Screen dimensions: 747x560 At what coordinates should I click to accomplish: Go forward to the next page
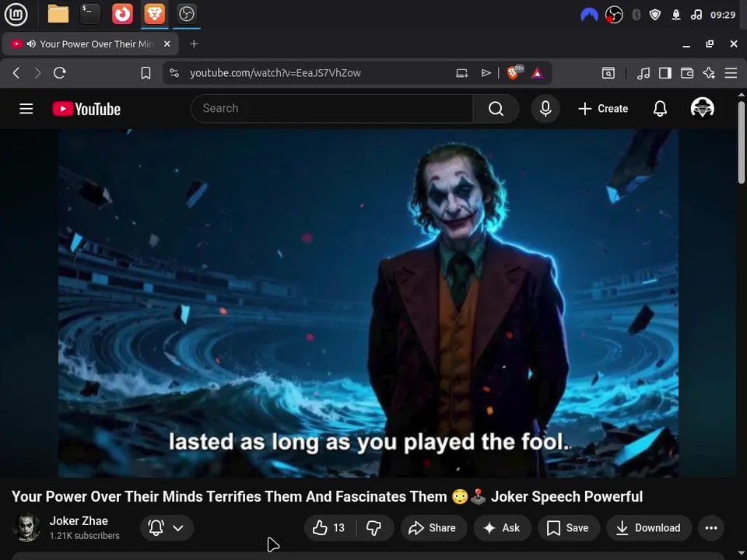(x=37, y=73)
